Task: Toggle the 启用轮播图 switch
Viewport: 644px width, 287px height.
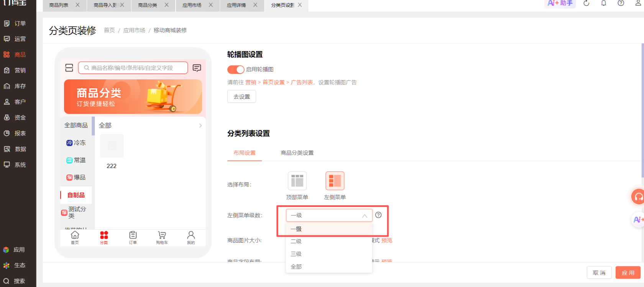Action: [x=236, y=69]
